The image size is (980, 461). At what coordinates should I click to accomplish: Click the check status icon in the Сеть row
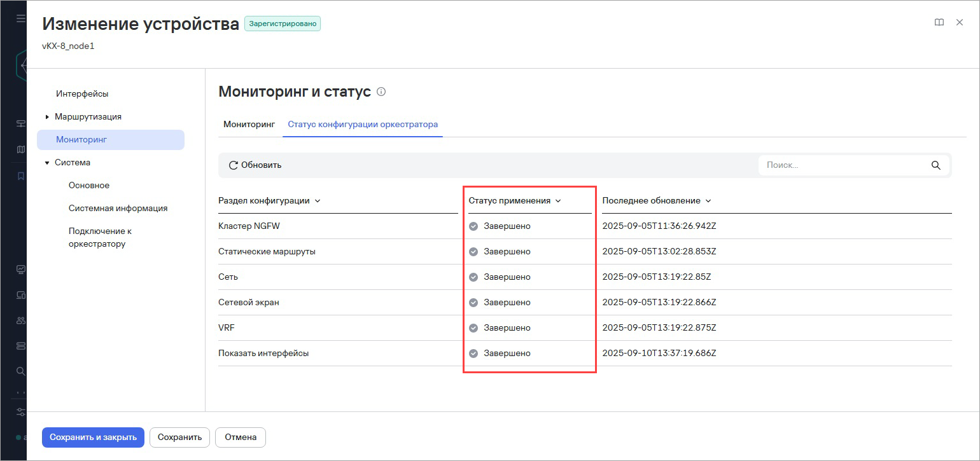(473, 277)
